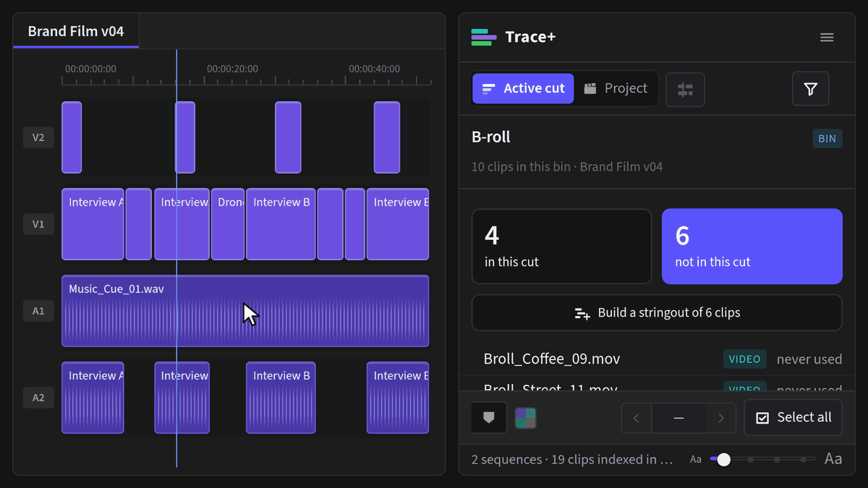Click the 00:00:20:00 timecode on the ruler
The width and height of the screenshot is (868, 488).
pyautogui.click(x=232, y=69)
